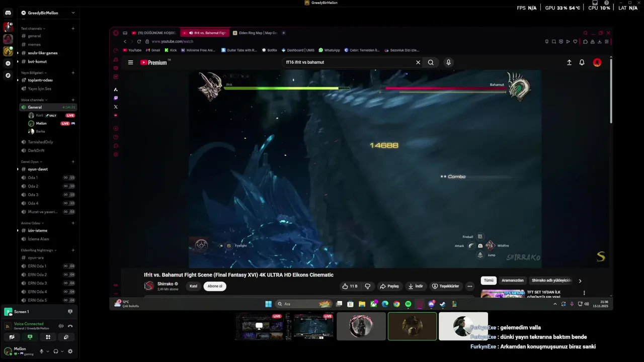Switch to Ifrit vs. Bahamut Fight tab
Viewport: 644px width, 362px height.
point(205,33)
